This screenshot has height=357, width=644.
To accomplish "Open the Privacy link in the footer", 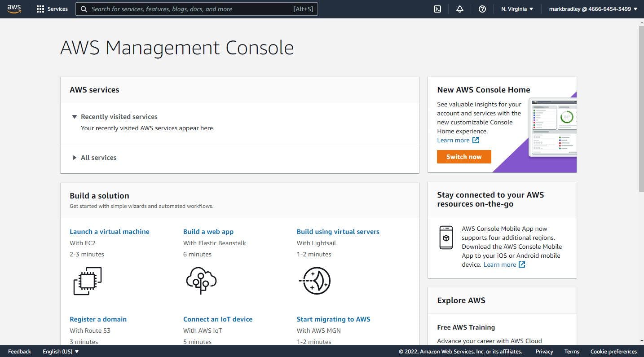I will pyautogui.click(x=544, y=352).
